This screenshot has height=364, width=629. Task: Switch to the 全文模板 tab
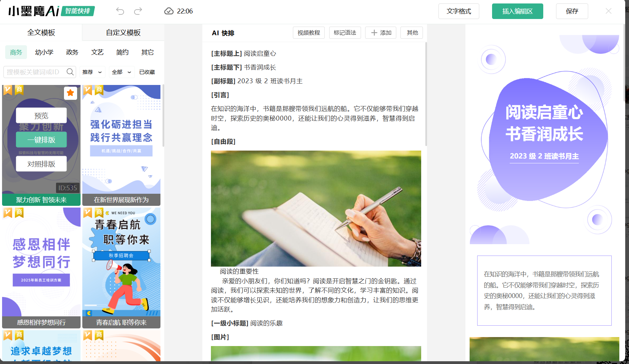41,32
